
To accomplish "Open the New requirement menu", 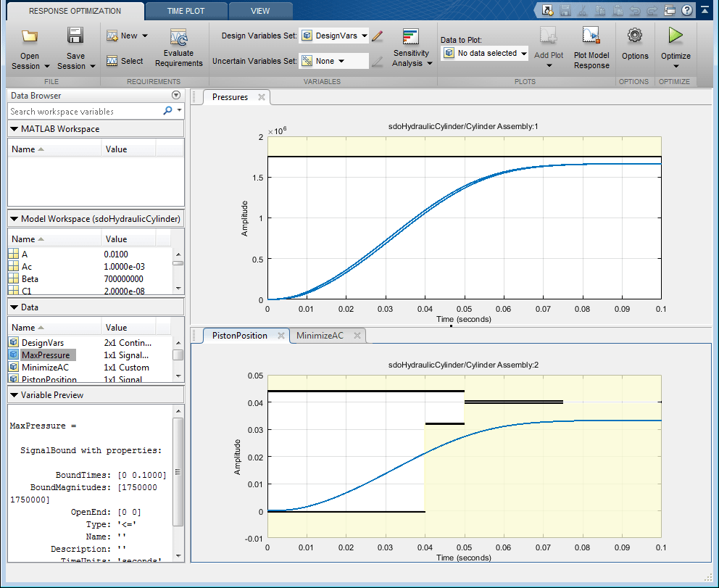I will (x=128, y=36).
